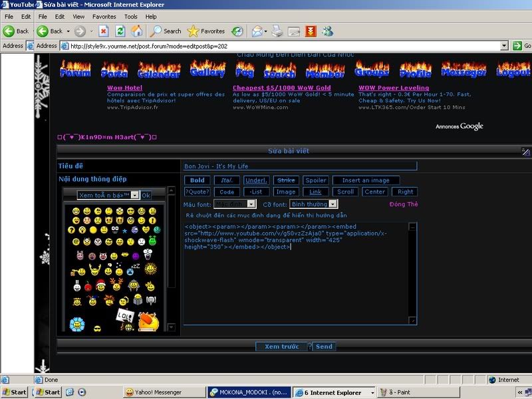Open the flaming Groups nav icon

372,69
